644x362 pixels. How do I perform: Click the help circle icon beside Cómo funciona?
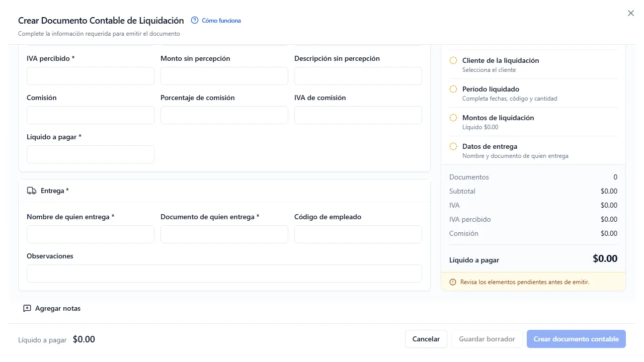(195, 21)
